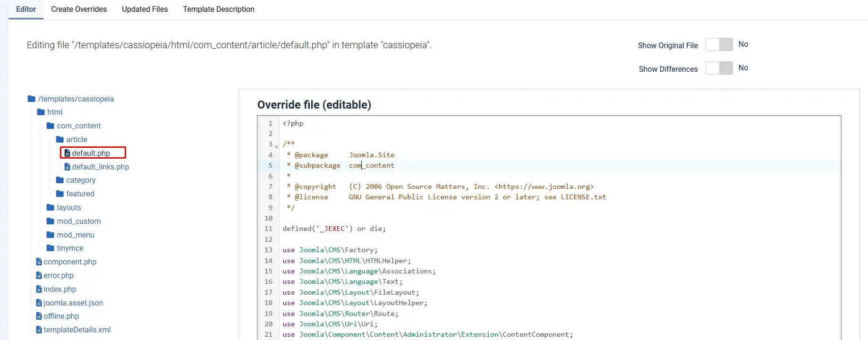Click the default.php file icon
868x340 pixels.
(x=67, y=153)
